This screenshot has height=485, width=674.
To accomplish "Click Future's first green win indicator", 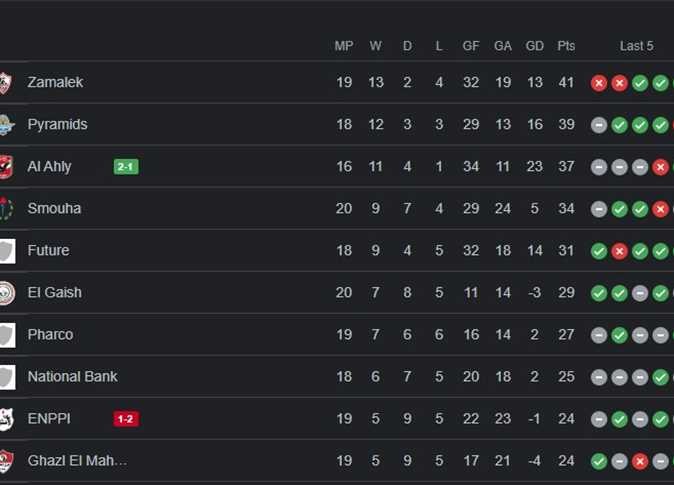I will pos(599,251).
